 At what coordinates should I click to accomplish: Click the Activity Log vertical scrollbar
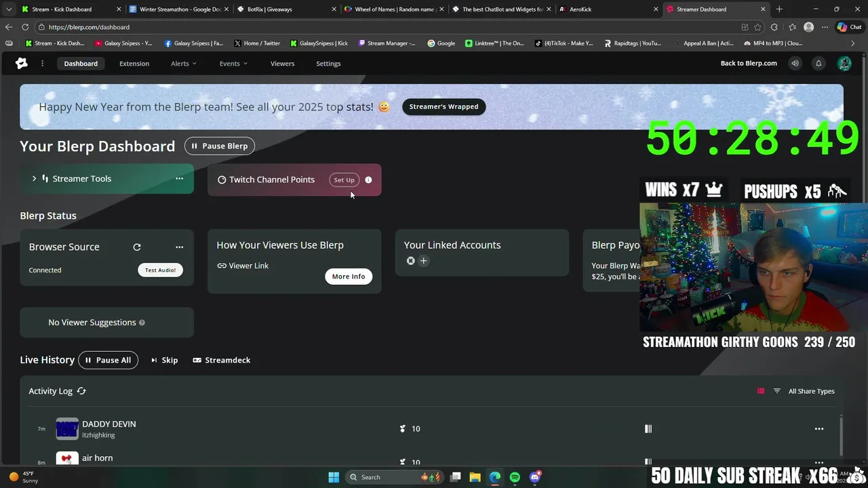(841, 437)
